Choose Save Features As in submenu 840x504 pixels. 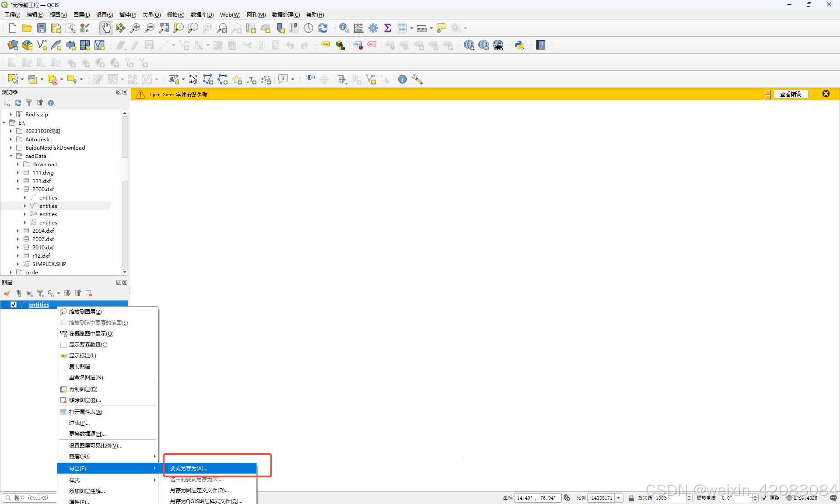coord(189,469)
